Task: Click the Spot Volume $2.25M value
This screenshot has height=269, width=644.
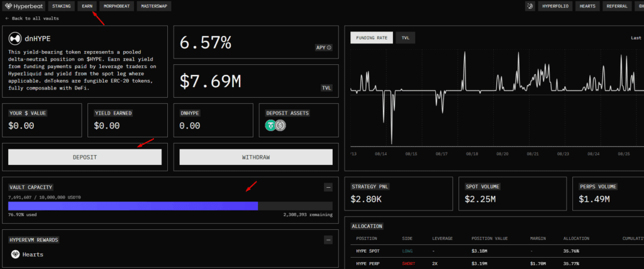Action: (x=480, y=200)
